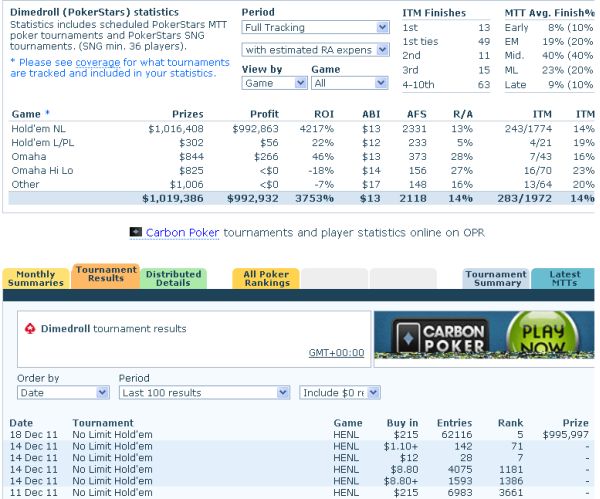Click the Rank 3661 cell
This screenshot has height=499, width=600.
pos(511,492)
